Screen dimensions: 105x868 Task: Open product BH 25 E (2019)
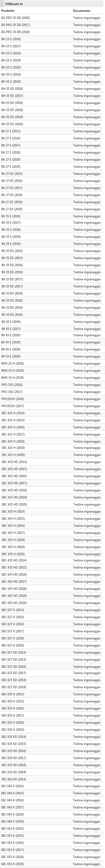coord(11,60)
